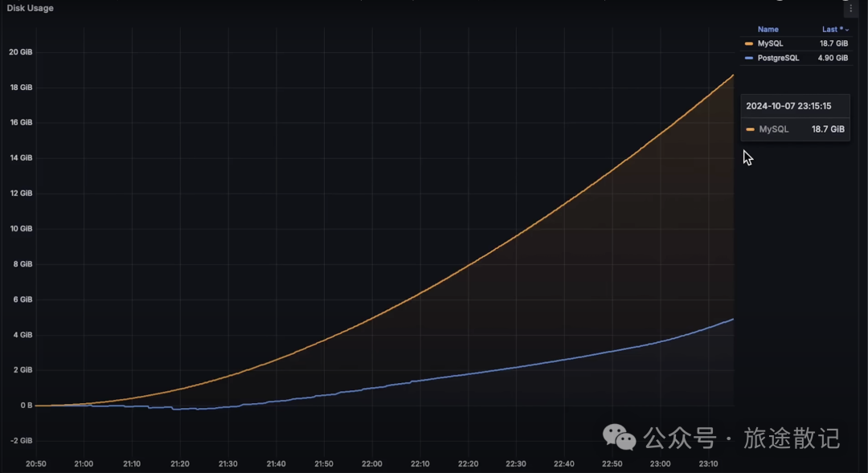Click the 21:30 label on time axis
Image resolution: width=868 pixels, height=473 pixels.
pos(227,463)
